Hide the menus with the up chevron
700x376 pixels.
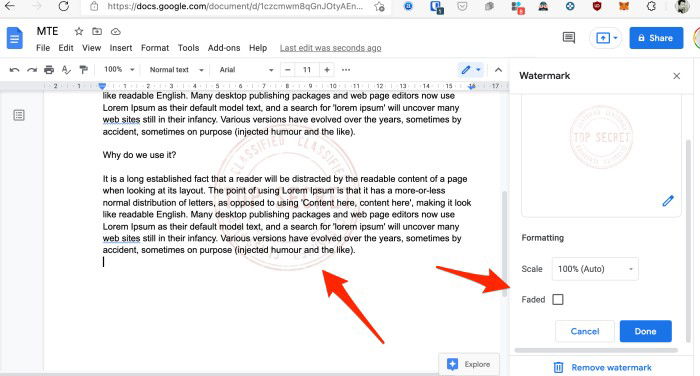498,70
